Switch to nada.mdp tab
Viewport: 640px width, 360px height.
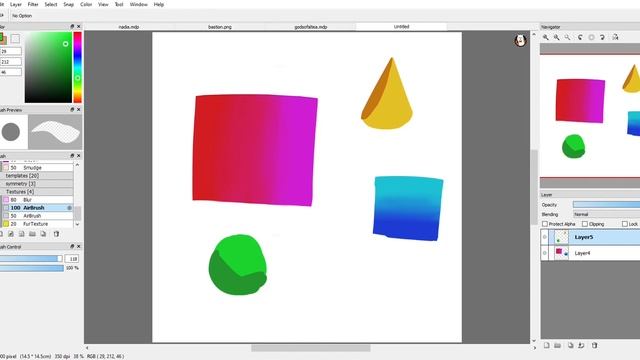129,27
